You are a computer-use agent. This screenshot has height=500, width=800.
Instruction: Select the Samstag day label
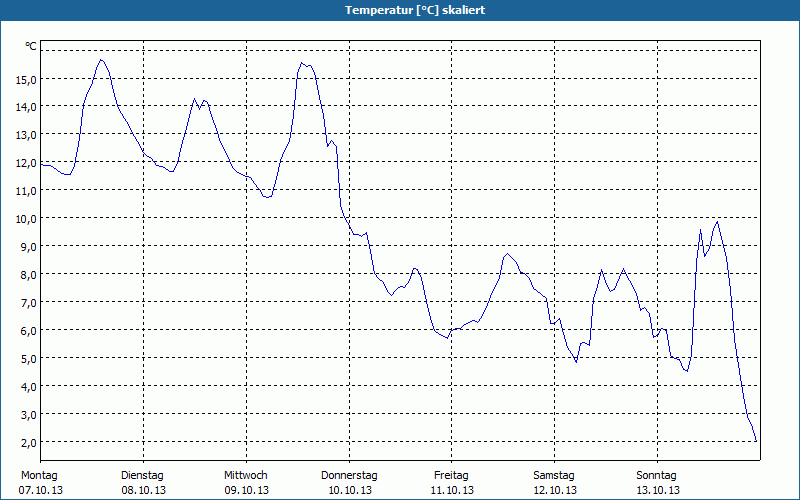point(554,476)
